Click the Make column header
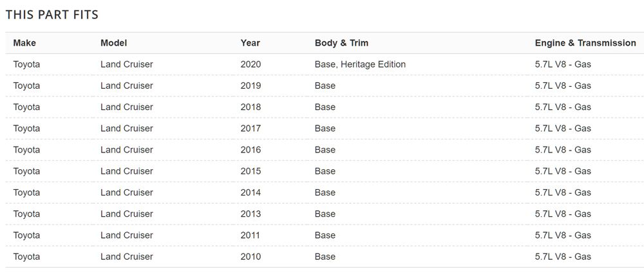The height and width of the screenshot is (274, 644). (24, 42)
